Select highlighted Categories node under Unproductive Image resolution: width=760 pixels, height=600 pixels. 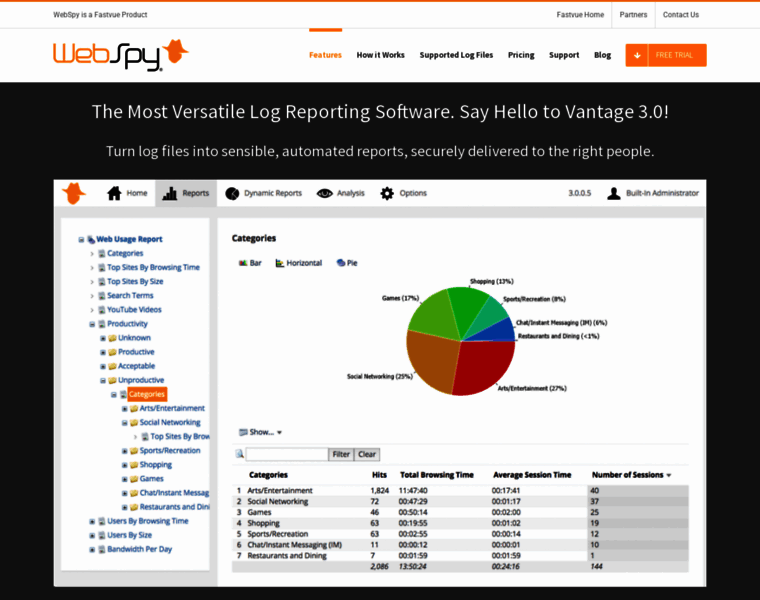(x=147, y=394)
